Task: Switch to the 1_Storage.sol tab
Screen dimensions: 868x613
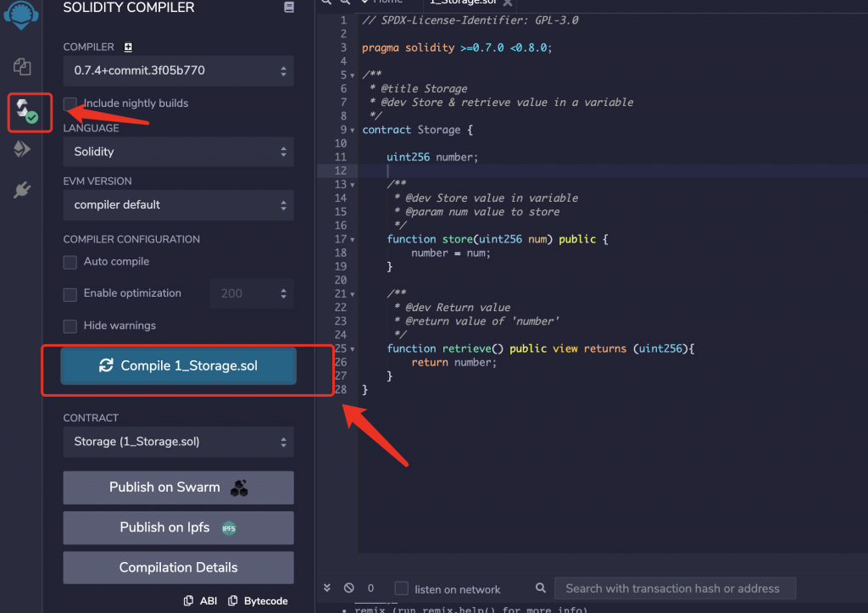Action: (x=464, y=3)
